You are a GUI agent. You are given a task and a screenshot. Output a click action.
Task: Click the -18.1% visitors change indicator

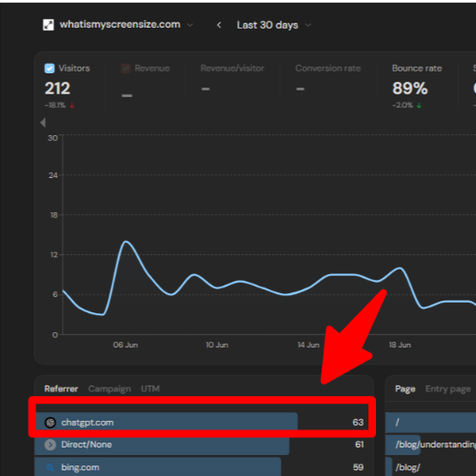pyautogui.click(x=59, y=106)
